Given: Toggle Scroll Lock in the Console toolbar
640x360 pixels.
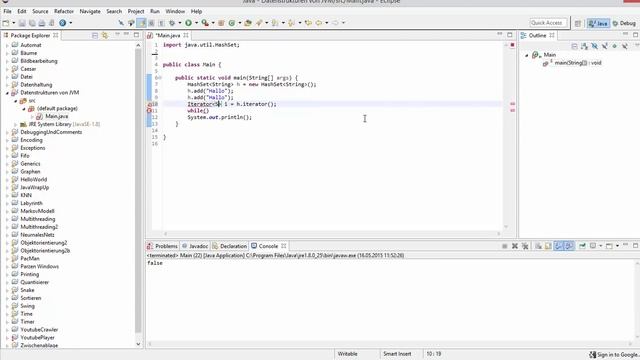Looking at the screenshot, I should coord(548,246).
